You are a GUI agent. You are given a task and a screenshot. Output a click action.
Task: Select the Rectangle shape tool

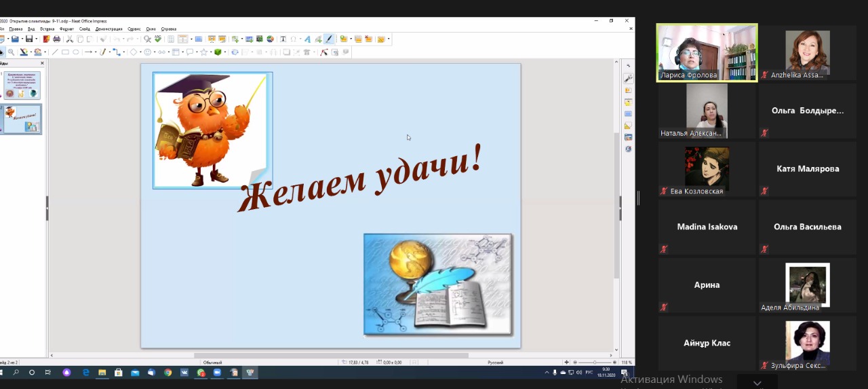point(65,52)
